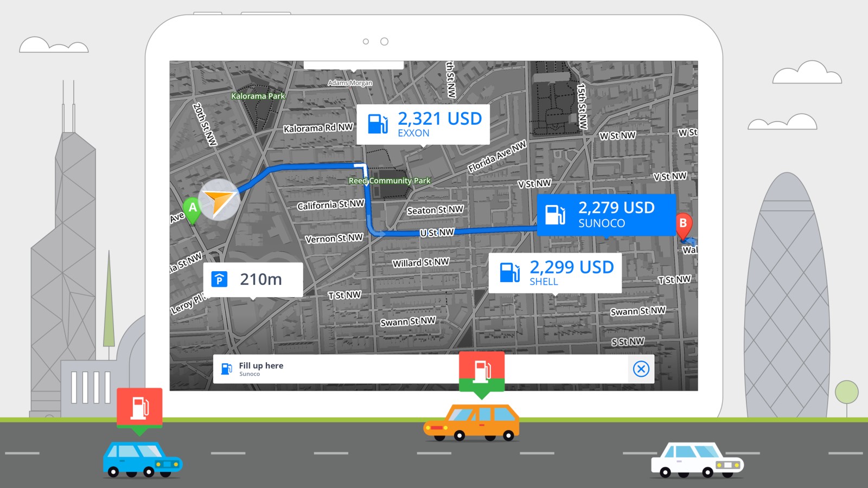Select the Reed Community Park label
The width and height of the screenshot is (868, 488).
pos(390,181)
